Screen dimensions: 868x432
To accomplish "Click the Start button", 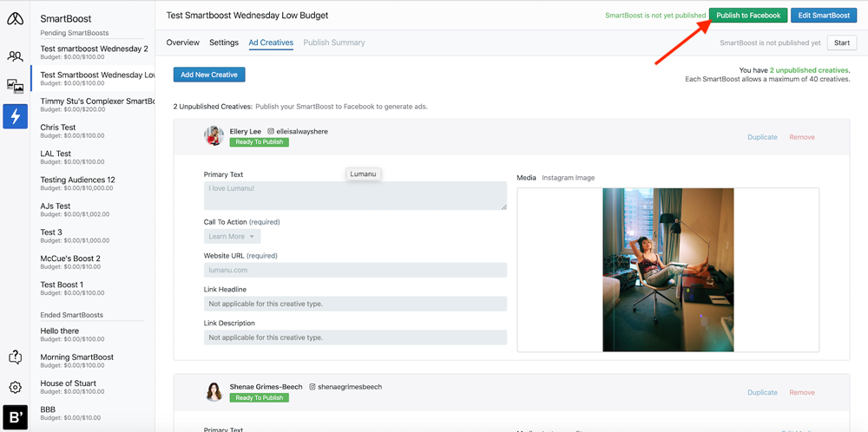I will (841, 43).
